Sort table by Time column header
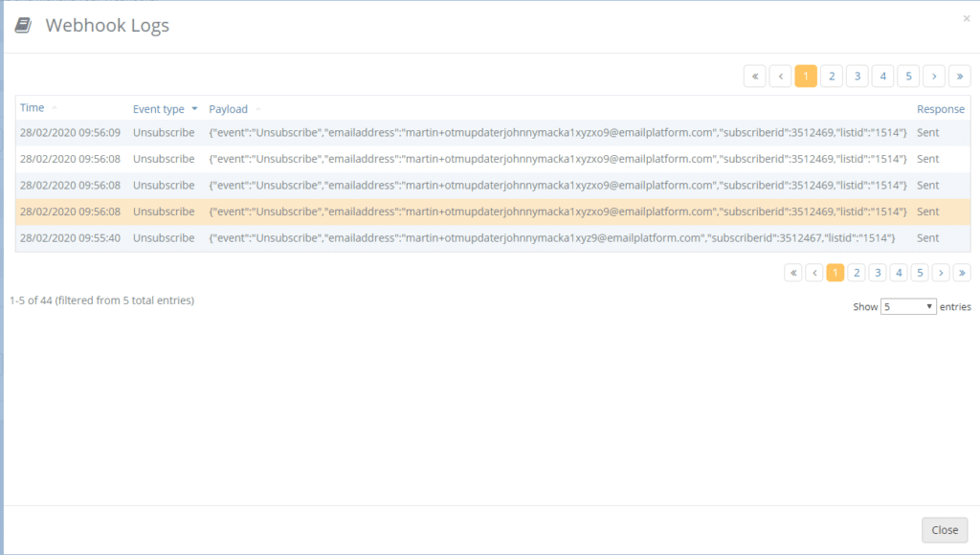Screen dimensions: 980x555 [32, 107]
